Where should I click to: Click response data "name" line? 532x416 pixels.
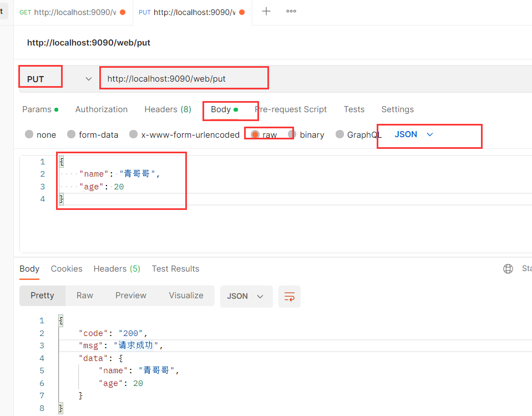pos(139,370)
